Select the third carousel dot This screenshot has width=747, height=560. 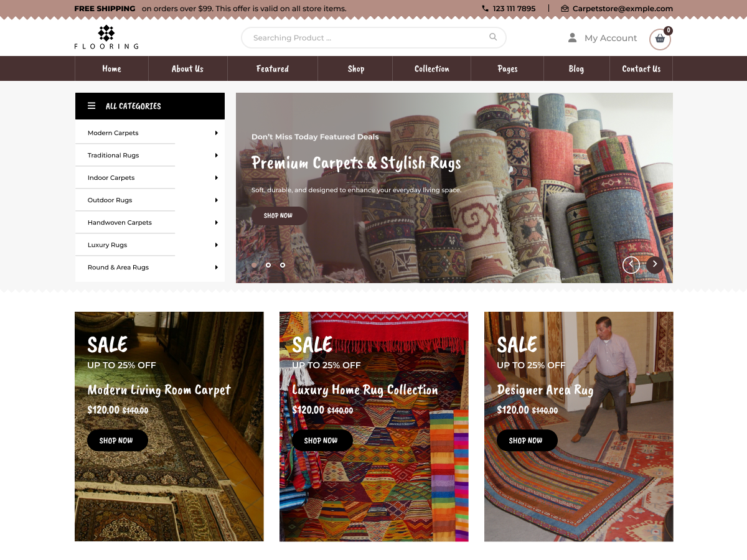[282, 264]
